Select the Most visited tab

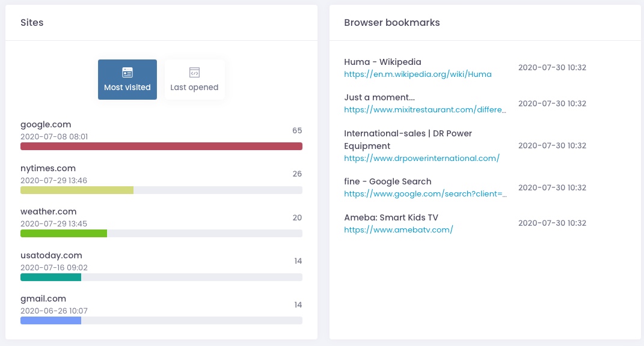tap(127, 80)
